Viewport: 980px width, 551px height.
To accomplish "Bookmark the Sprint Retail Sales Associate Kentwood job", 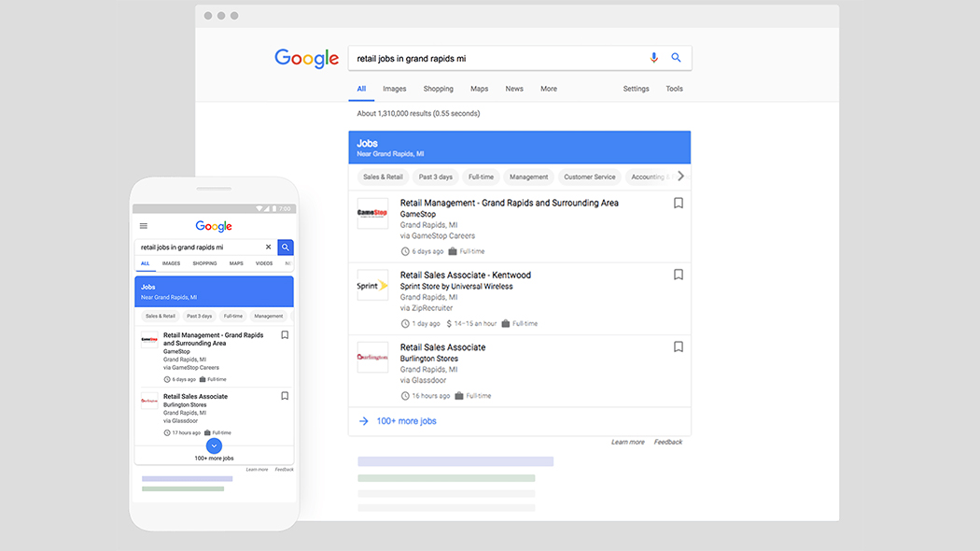I will (x=679, y=275).
